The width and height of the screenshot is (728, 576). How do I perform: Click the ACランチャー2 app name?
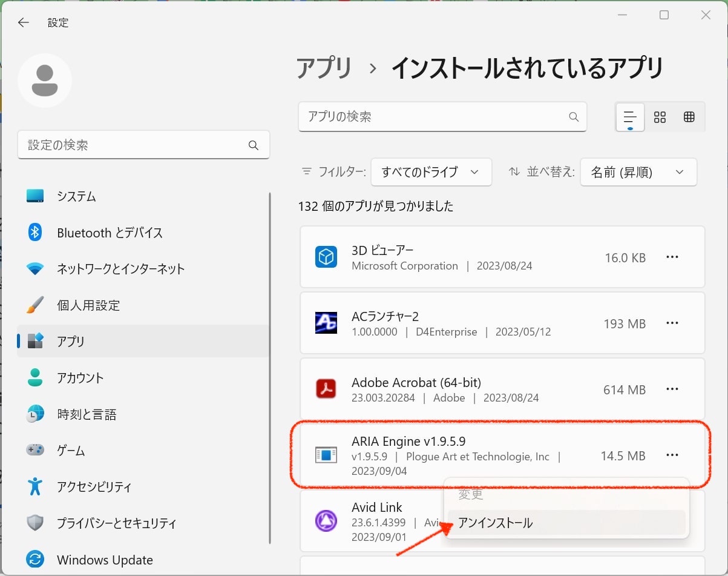click(x=385, y=316)
